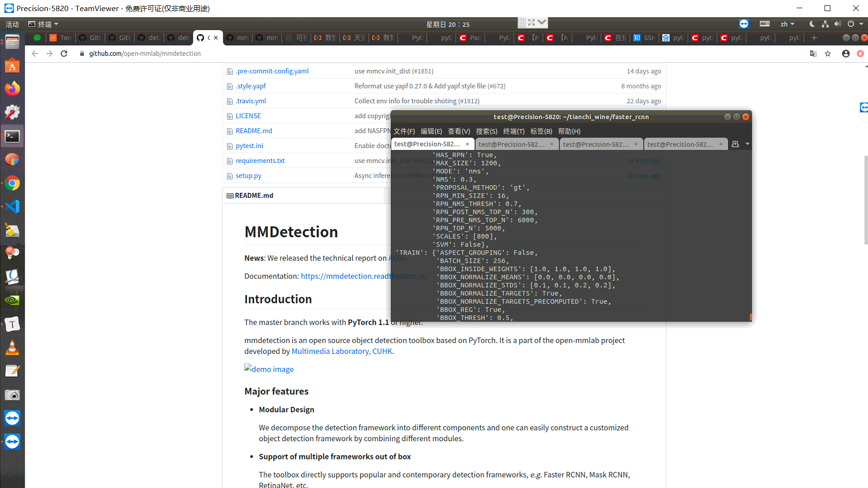Screen dimensions: 868x488
Task: Close the active GitHub browser tab
Action: pyautogui.click(x=216, y=38)
